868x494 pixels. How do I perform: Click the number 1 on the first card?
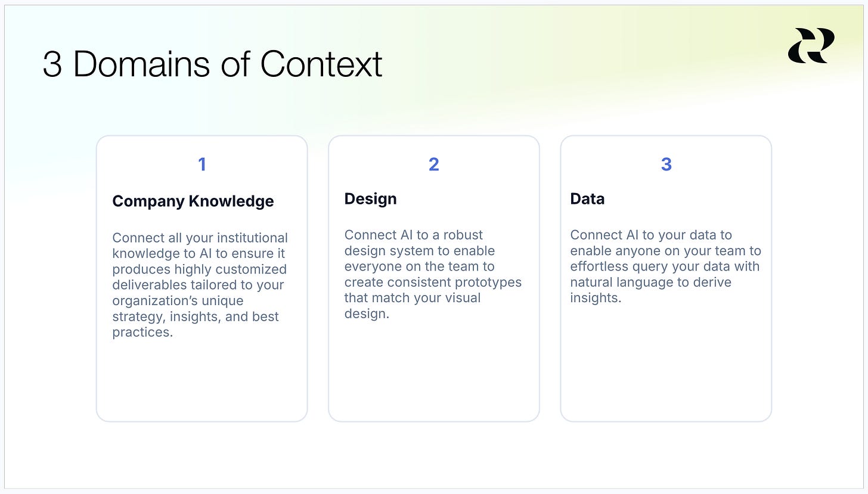pos(202,164)
